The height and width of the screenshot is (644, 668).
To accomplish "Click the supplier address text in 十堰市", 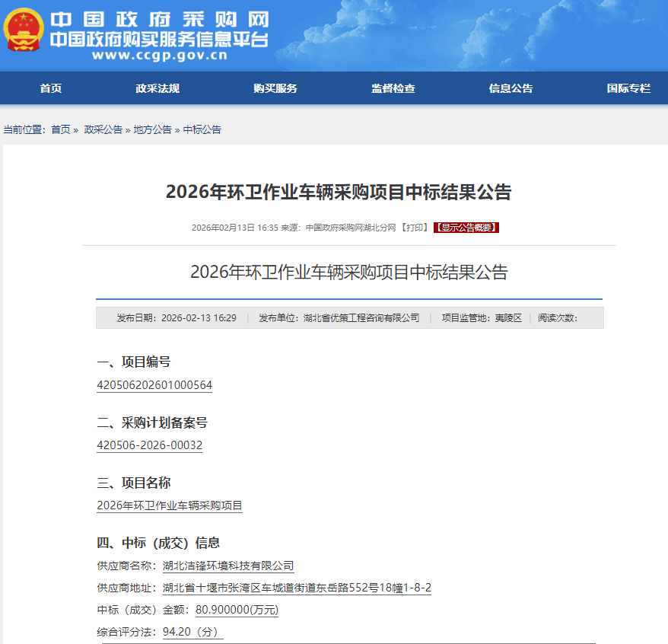I will (x=297, y=588).
